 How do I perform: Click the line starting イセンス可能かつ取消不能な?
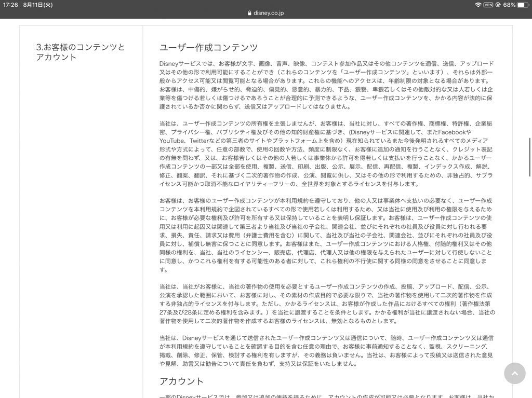(x=289, y=184)
